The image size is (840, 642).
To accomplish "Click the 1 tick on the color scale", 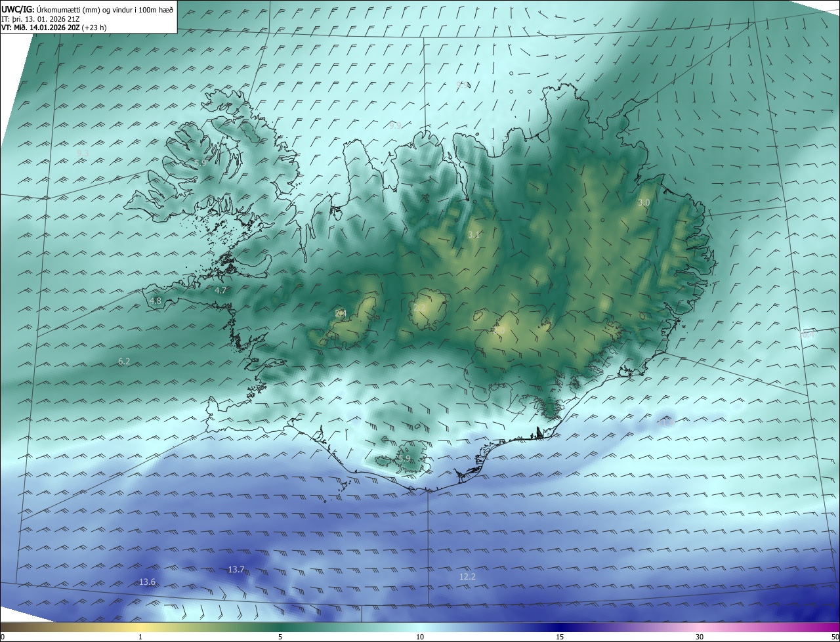I will (140, 637).
